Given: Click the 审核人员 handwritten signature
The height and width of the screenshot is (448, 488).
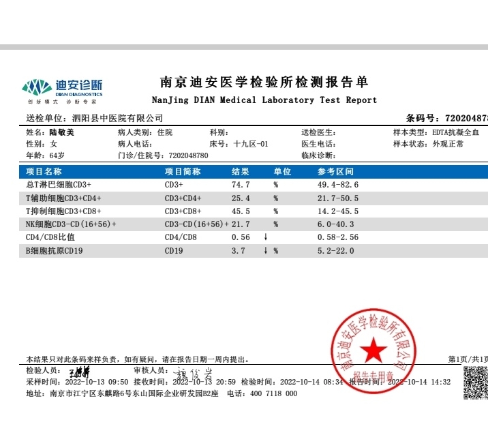Looking at the screenshot, I should [x=192, y=373].
